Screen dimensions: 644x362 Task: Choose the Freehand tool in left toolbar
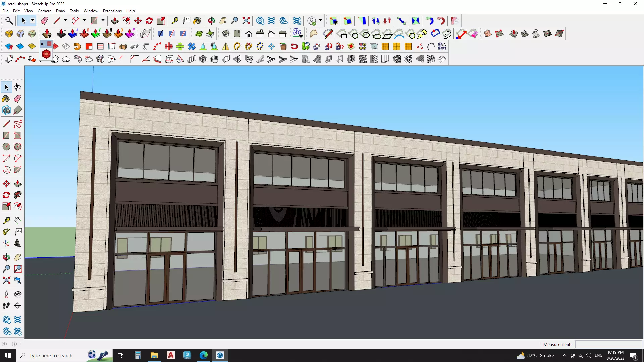click(18, 124)
